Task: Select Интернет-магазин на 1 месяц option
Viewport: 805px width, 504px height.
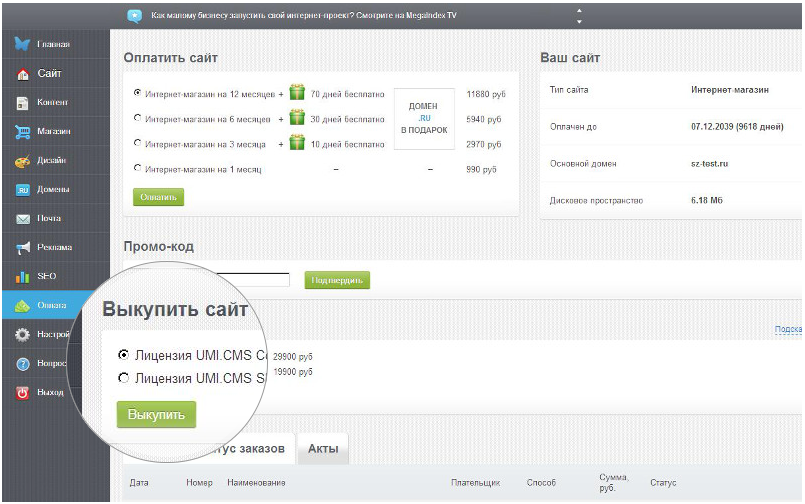Action: click(137, 168)
